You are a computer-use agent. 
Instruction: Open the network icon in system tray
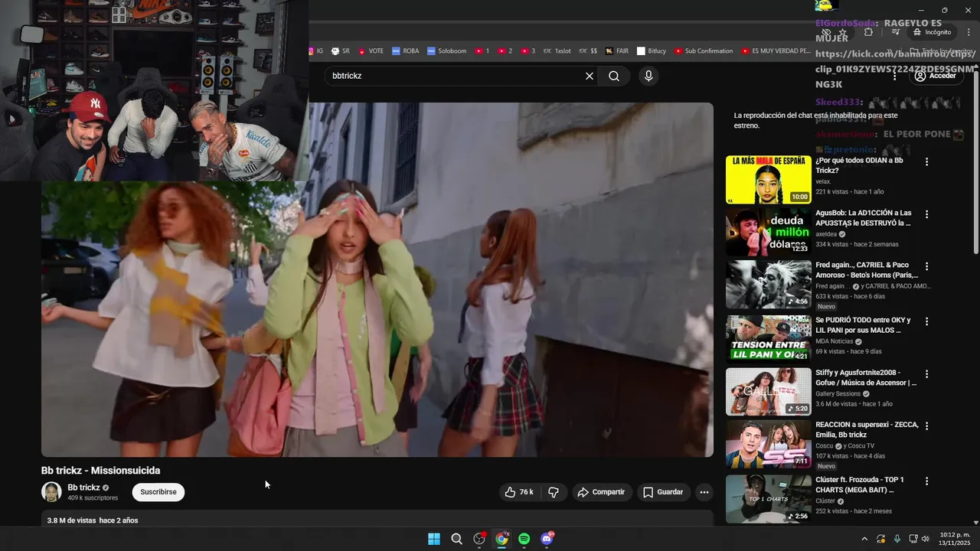tap(913, 539)
